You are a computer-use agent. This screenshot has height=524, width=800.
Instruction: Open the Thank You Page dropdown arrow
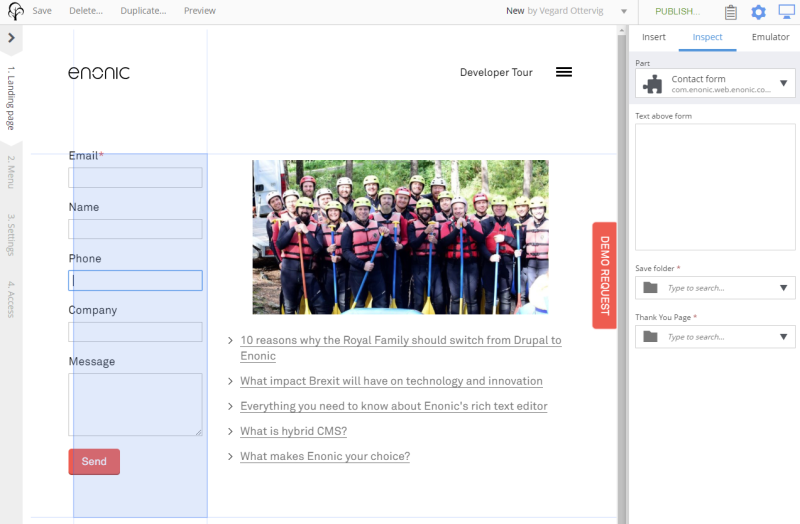pyautogui.click(x=783, y=337)
